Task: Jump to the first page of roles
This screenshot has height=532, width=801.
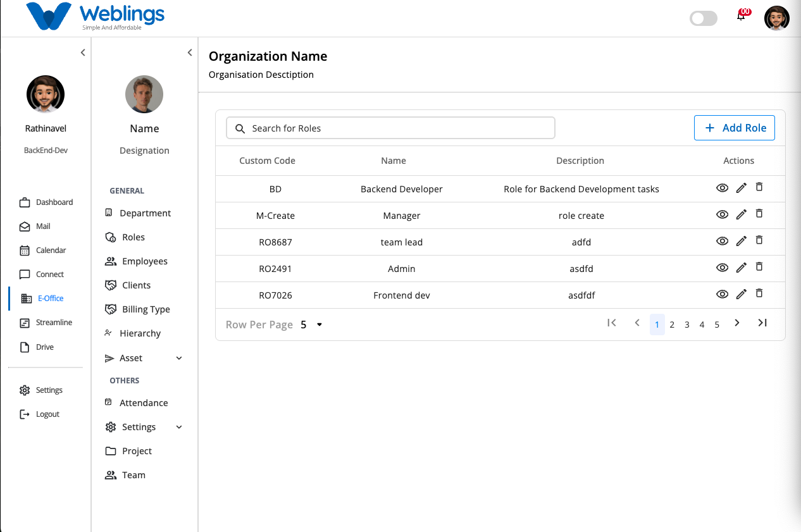Action: pos(612,323)
